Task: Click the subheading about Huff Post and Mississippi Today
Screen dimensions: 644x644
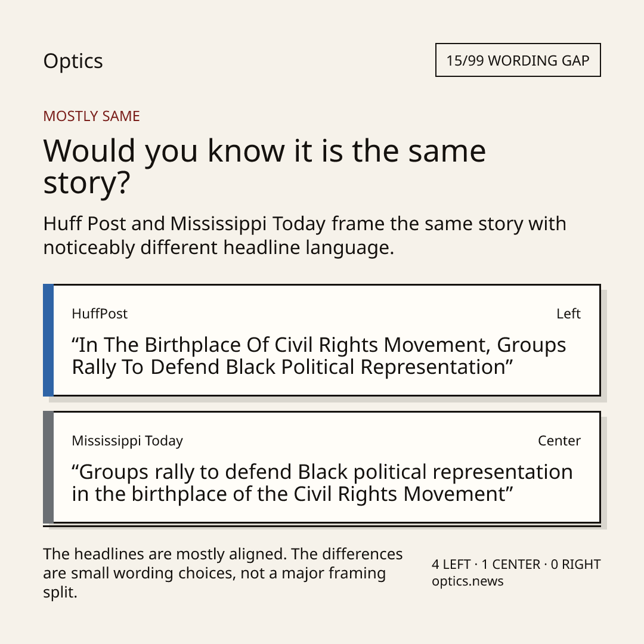Action: coord(305,236)
